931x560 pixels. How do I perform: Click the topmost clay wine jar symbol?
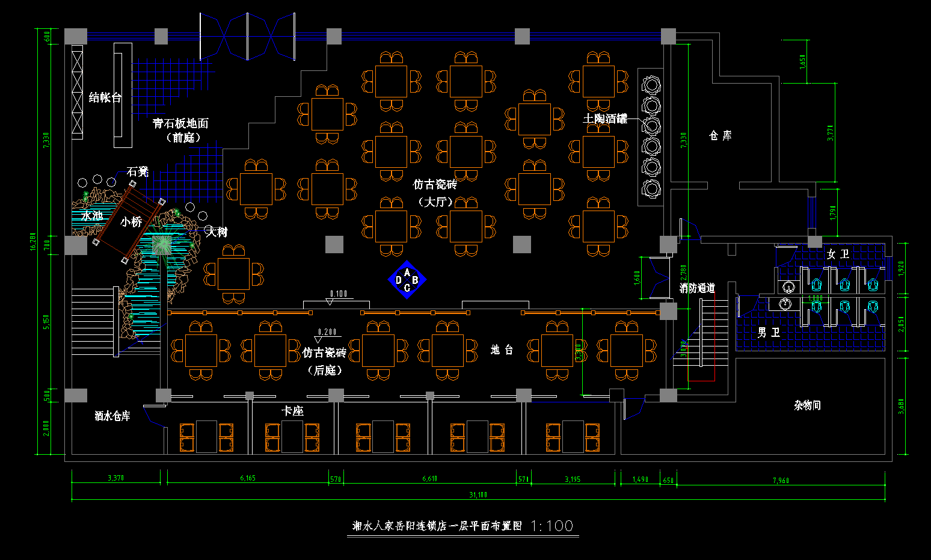point(651,85)
